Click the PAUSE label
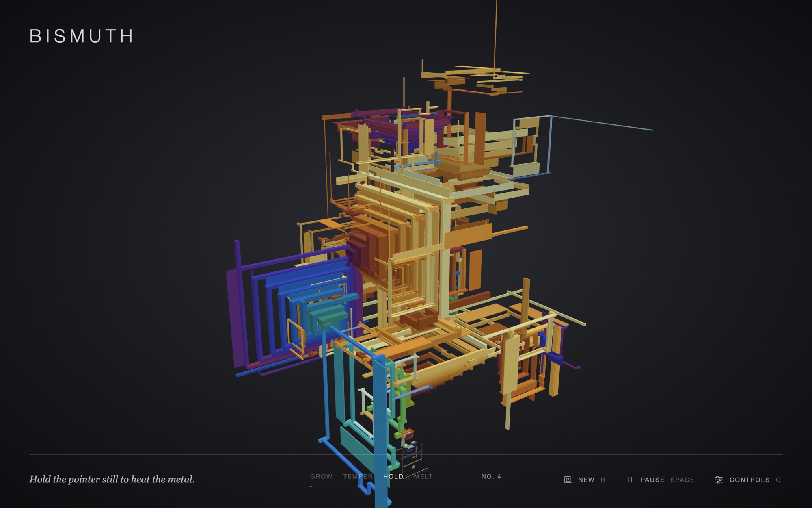The height and width of the screenshot is (508, 812). [652, 480]
